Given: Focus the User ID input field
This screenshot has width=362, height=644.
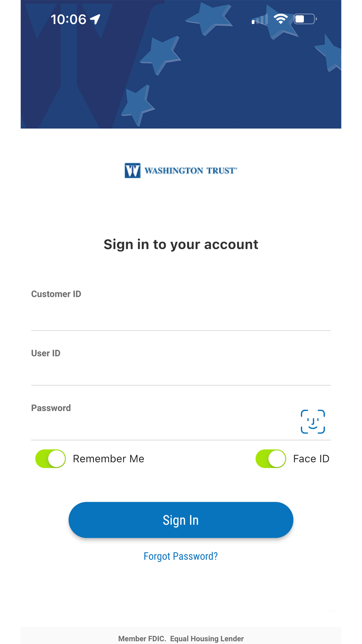Looking at the screenshot, I should (181, 372).
